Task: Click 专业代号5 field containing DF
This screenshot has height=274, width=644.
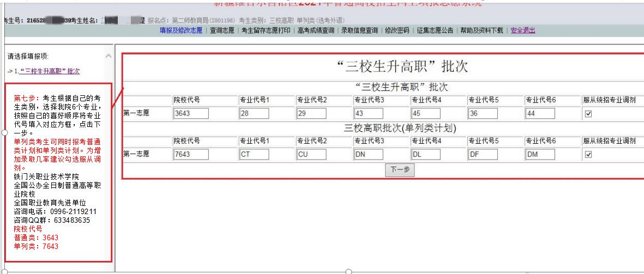Action: [x=483, y=154]
